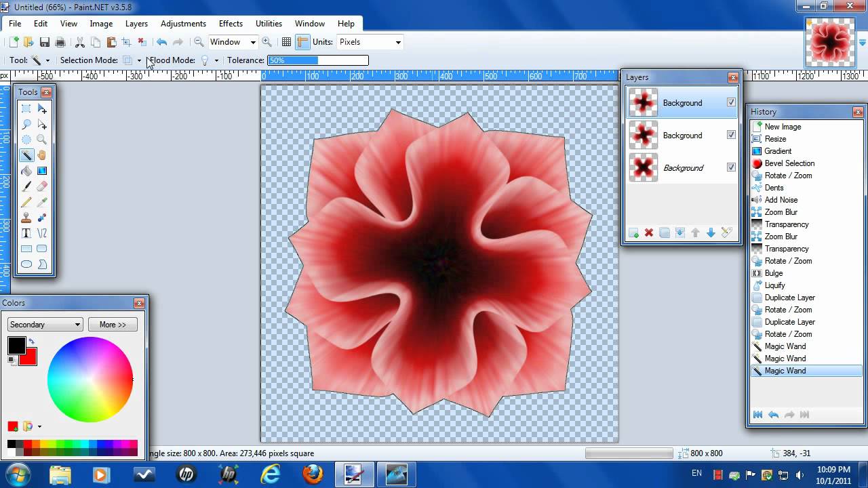Select the Color Picker eyedropper tool
This screenshot has height=488, width=868.
[x=42, y=202]
